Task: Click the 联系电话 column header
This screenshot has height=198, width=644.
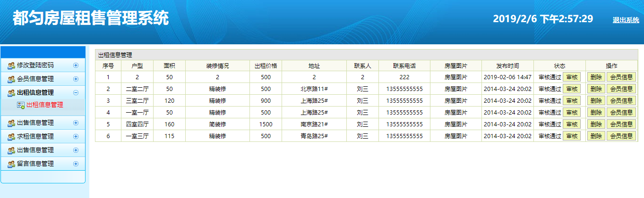Action: click(404, 66)
